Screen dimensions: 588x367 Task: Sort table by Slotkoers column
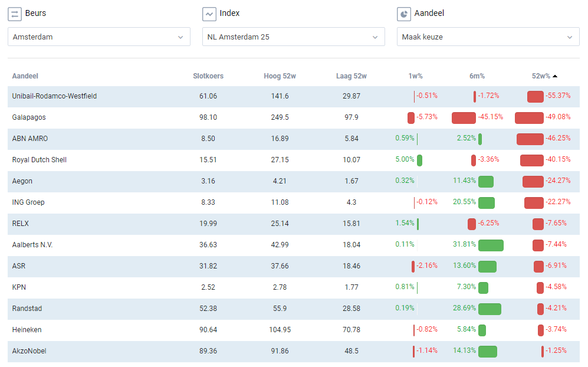pyautogui.click(x=208, y=76)
